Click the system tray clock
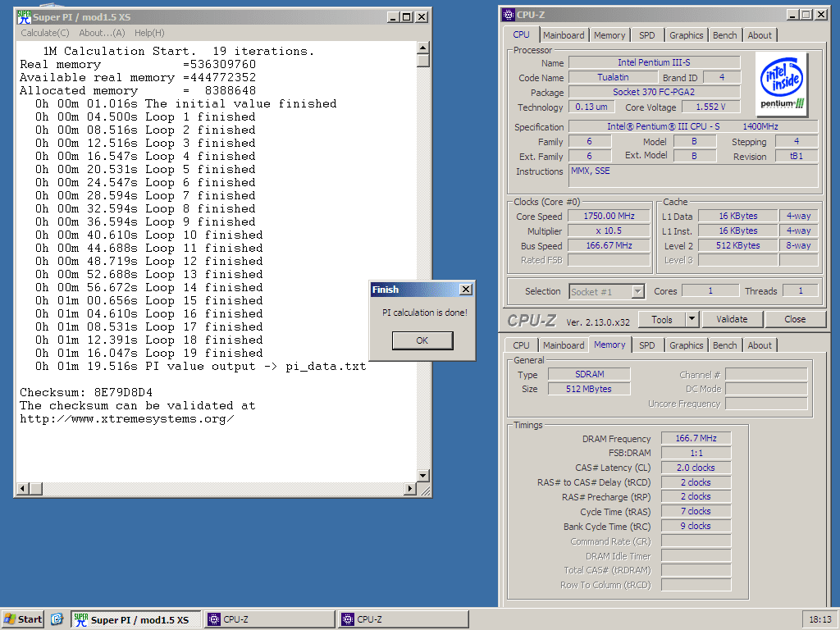 point(819,619)
